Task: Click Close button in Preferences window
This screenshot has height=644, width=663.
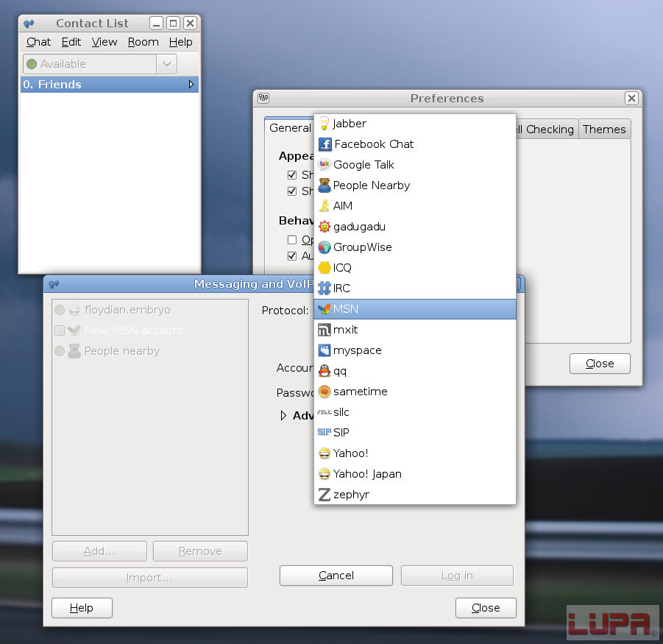Action: (600, 364)
